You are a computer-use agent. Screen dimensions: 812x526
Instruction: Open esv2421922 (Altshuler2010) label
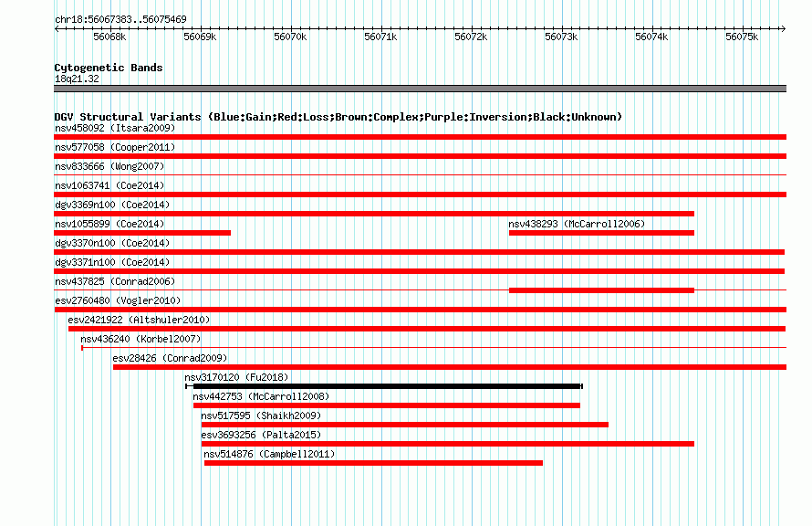tap(139, 320)
